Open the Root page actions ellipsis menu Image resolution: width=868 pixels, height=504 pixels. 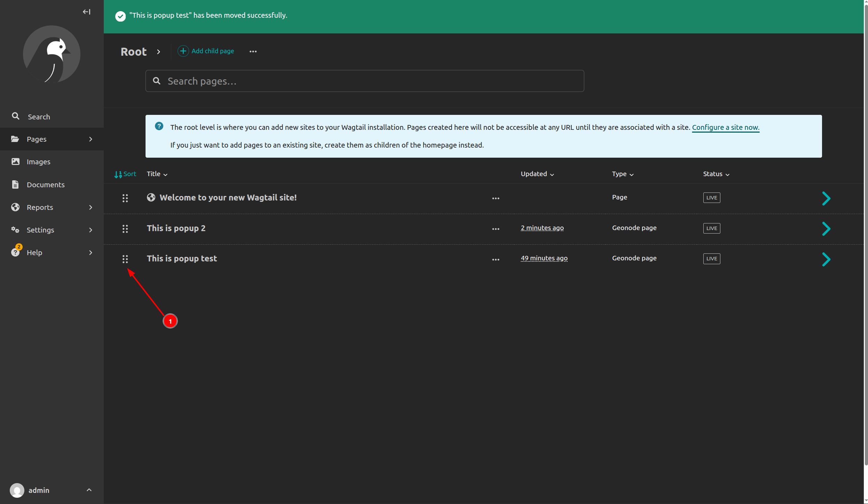[x=253, y=52]
